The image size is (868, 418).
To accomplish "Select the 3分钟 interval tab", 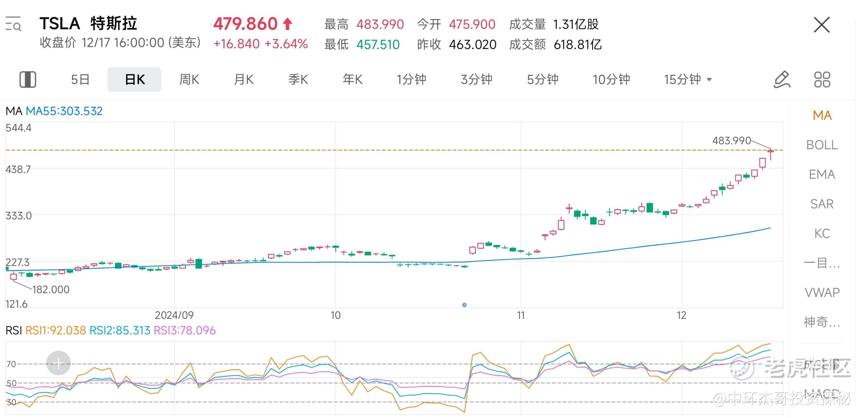I will click(477, 79).
